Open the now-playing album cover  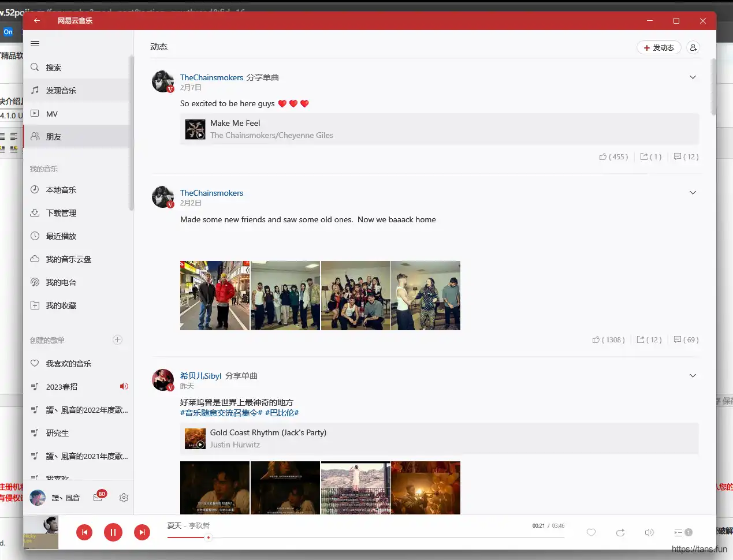tap(41, 532)
